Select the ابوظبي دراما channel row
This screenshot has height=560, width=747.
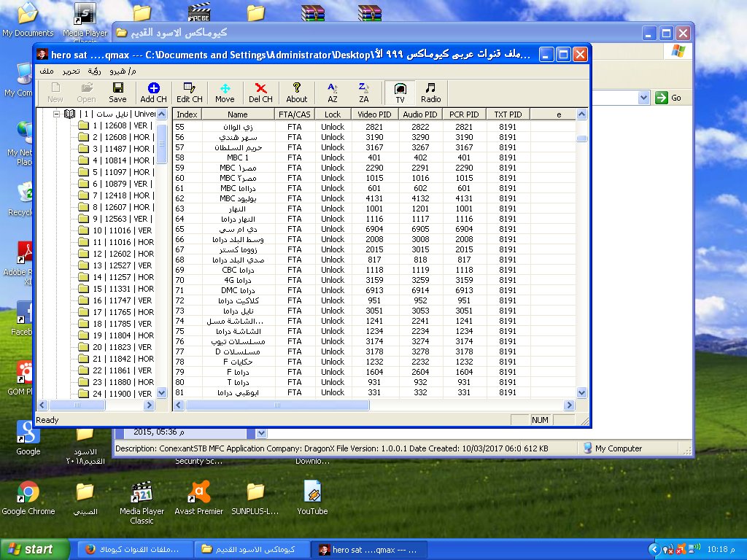(374, 393)
